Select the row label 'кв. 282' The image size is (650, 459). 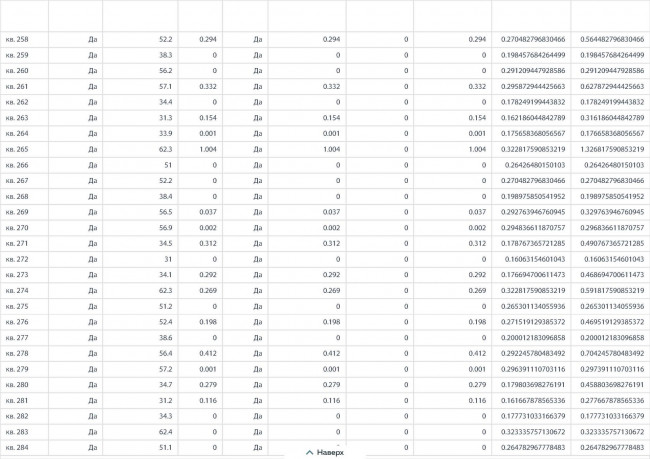[17, 416]
